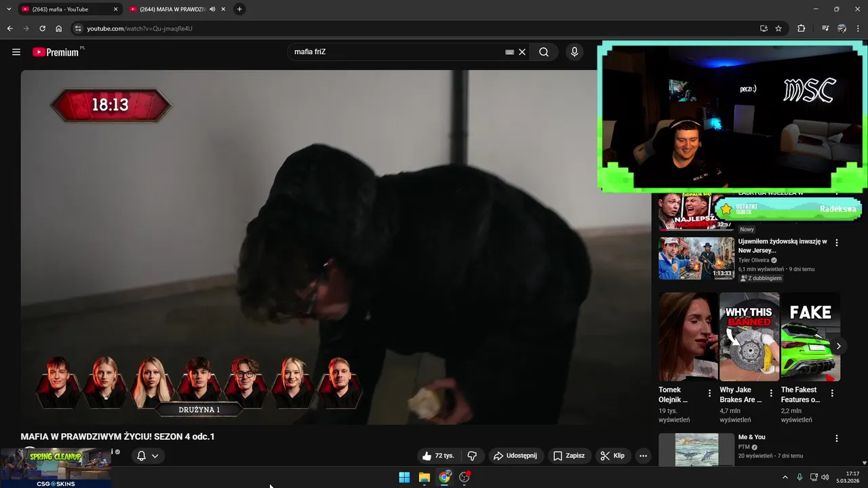Open the notification bell dropdown
Screen dimensions: 868x488
click(x=148, y=456)
